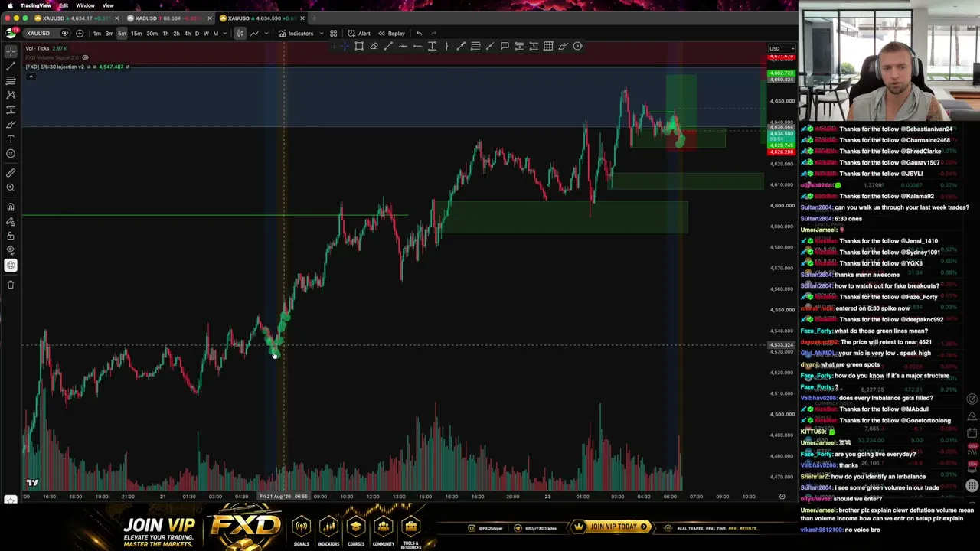Screen dimensions: 980x551
Task: Close the XAGUSD tab
Action: (x=209, y=18)
